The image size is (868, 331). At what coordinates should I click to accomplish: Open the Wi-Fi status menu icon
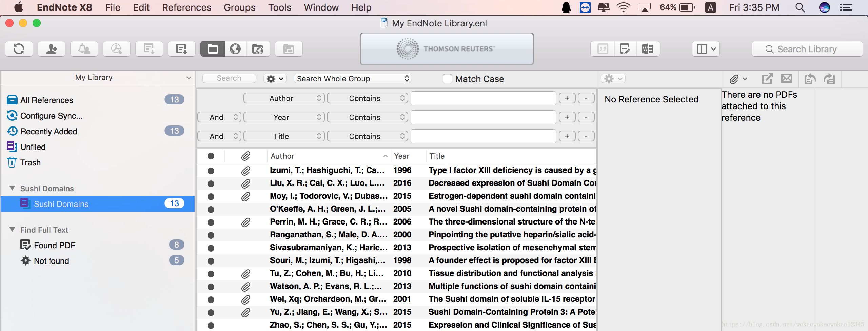click(623, 7)
